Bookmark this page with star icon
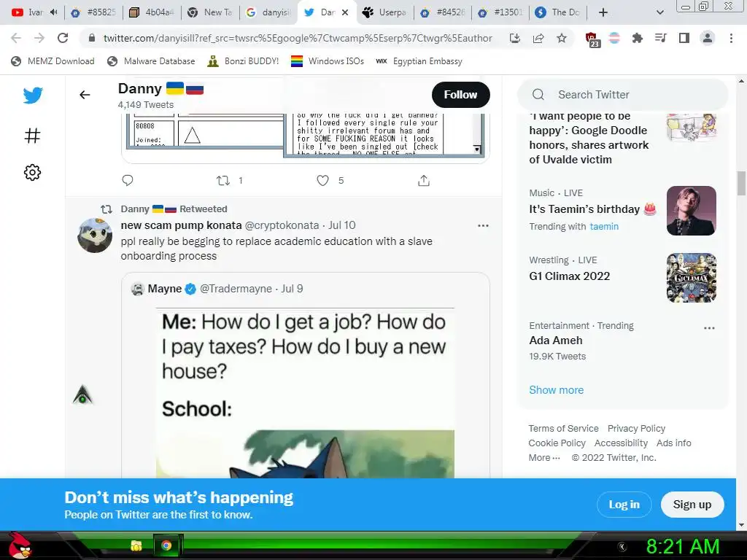This screenshot has width=747, height=560. coord(562,38)
